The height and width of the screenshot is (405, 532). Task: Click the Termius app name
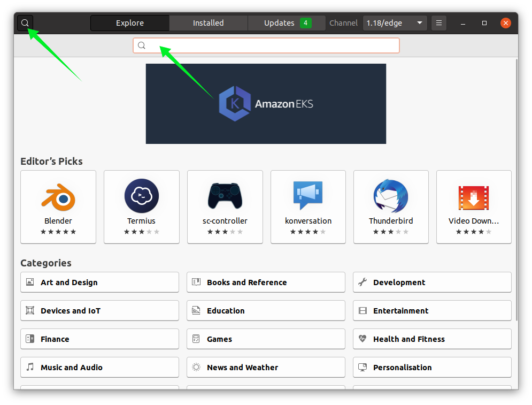click(x=142, y=221)
